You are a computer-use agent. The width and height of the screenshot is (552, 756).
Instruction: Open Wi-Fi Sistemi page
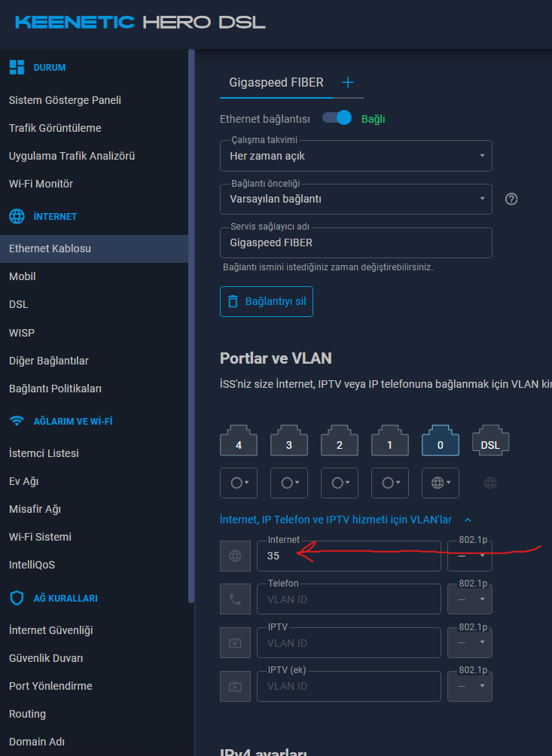[x=40, y=537]
